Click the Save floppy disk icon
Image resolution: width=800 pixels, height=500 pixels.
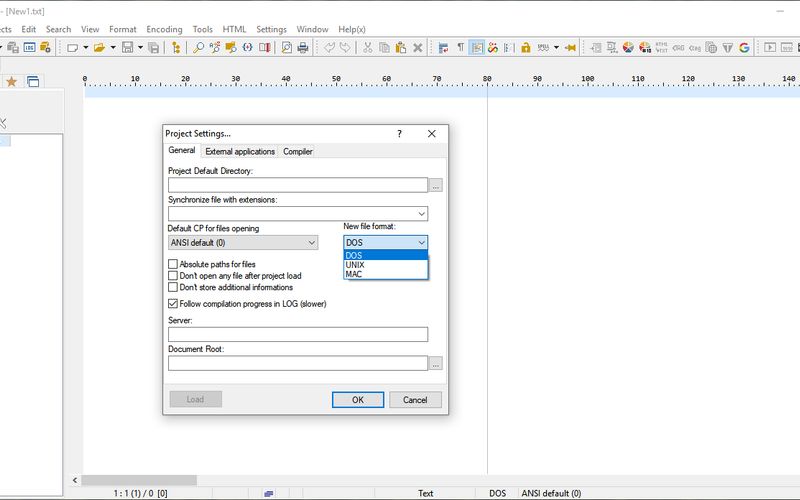(x=128, y=47)
